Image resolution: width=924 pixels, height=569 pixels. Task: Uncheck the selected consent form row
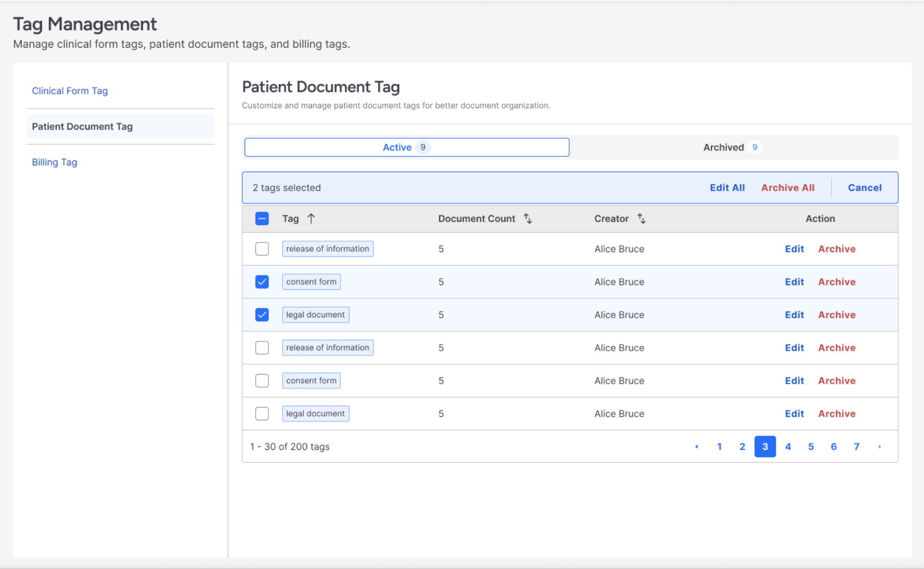tap(262, 282)
